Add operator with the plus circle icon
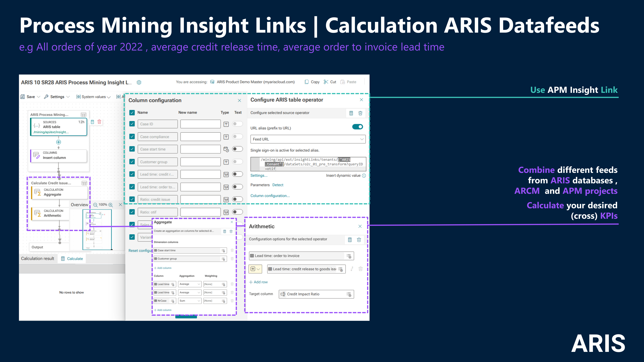 [x=58, y=142]
